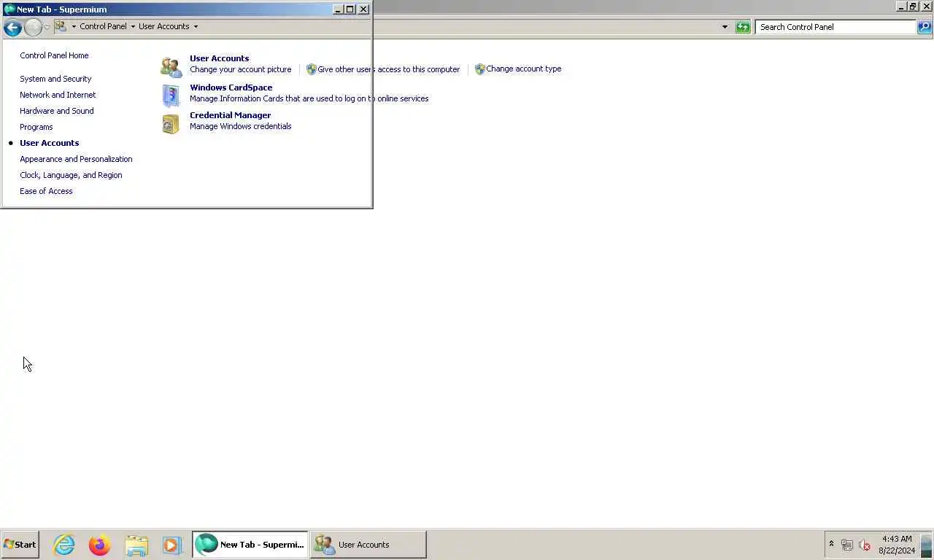Click the network tray icon
934x560 pixels.
[847, 545]
